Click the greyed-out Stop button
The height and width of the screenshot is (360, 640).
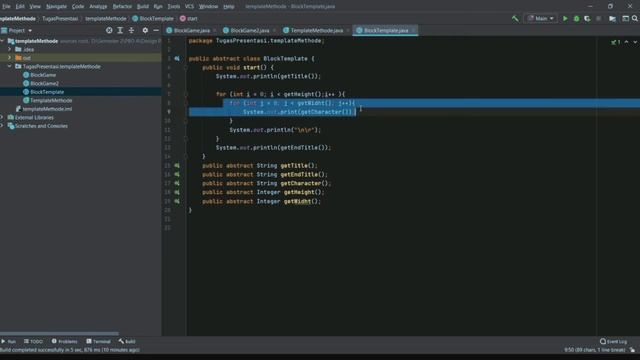pyautogui.click(x=598, y=18)
